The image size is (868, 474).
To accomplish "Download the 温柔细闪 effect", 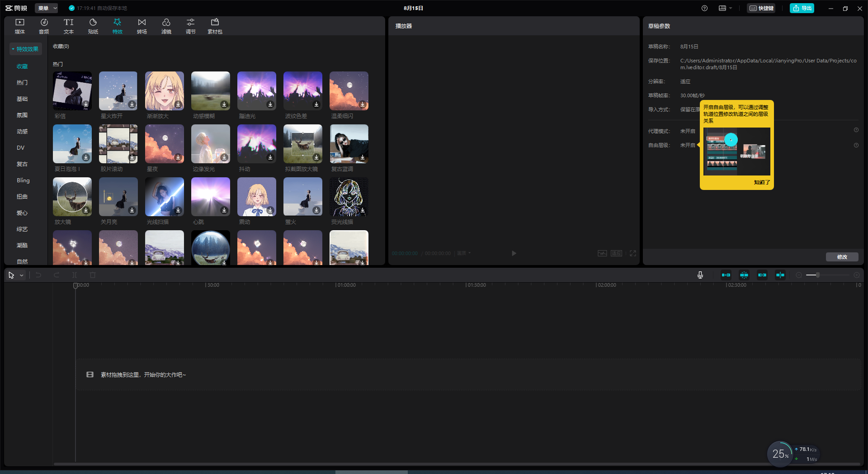I will (363, 104).
